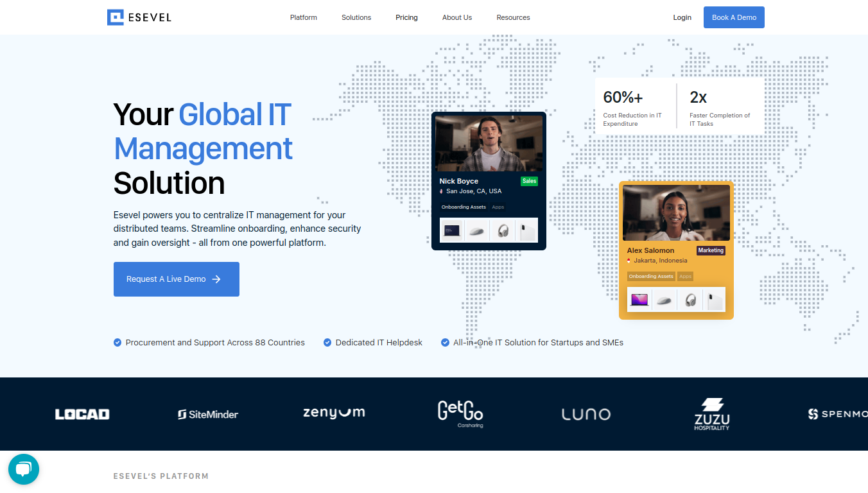Viewport: 868px width, 493px height.
Task: Click the Locad company logo
Action: point(82,415)
